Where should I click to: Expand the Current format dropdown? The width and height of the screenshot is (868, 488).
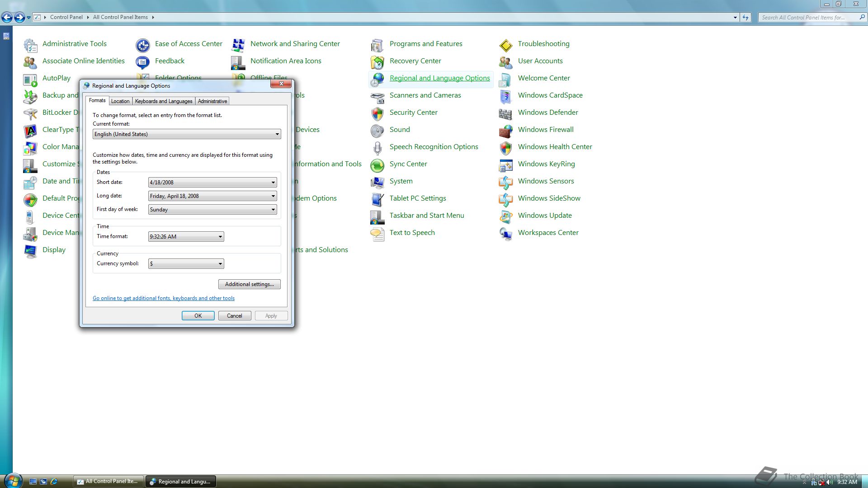point(187,134)
